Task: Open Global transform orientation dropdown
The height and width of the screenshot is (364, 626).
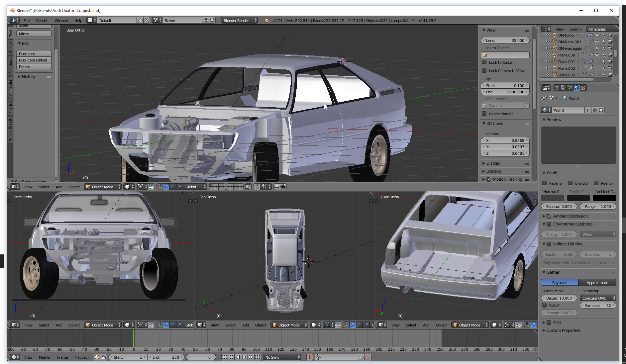Action: tap(195, 187)
